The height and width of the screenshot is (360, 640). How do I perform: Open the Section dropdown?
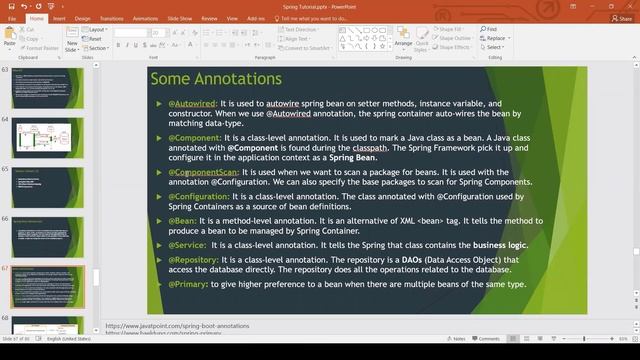[96, 48]
